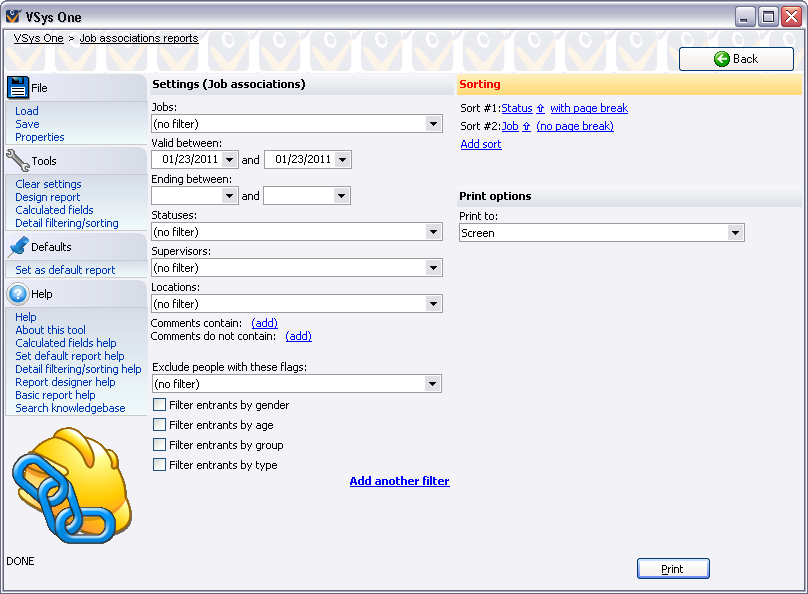The image size is (808, 594).
Task: Click the File floppy disk icon
Action: [x=18, y=87]
